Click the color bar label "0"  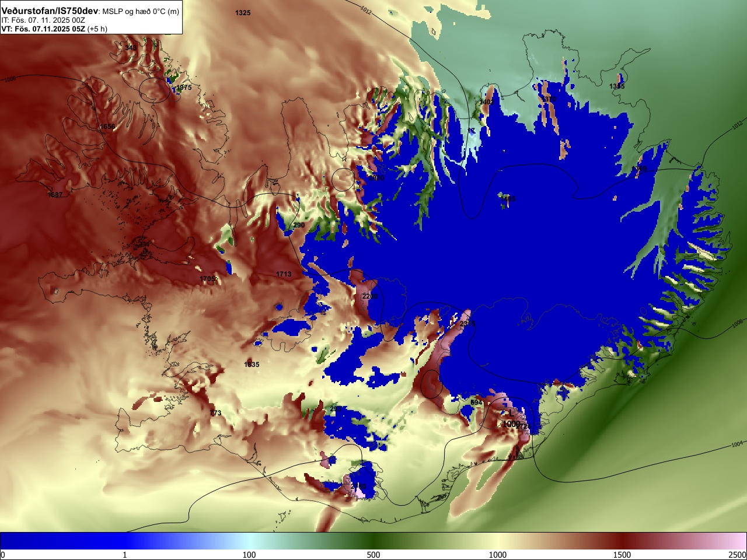[x=3, y=555]
